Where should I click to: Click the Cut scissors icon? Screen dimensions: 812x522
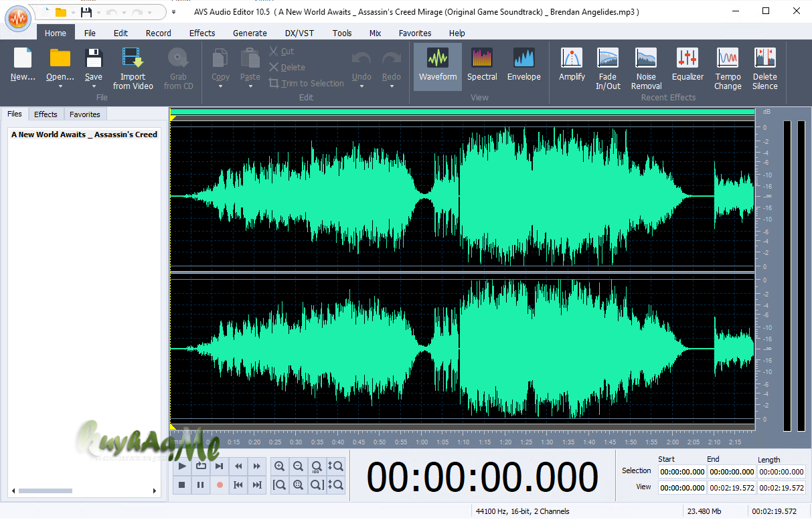click(x=274, y=51)
